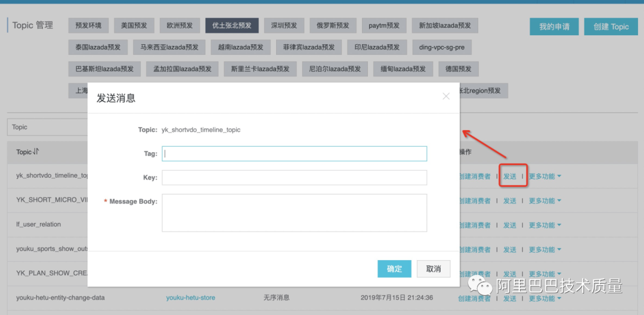Focus the Key input field
644x315 pixels.
pos(295,178)
